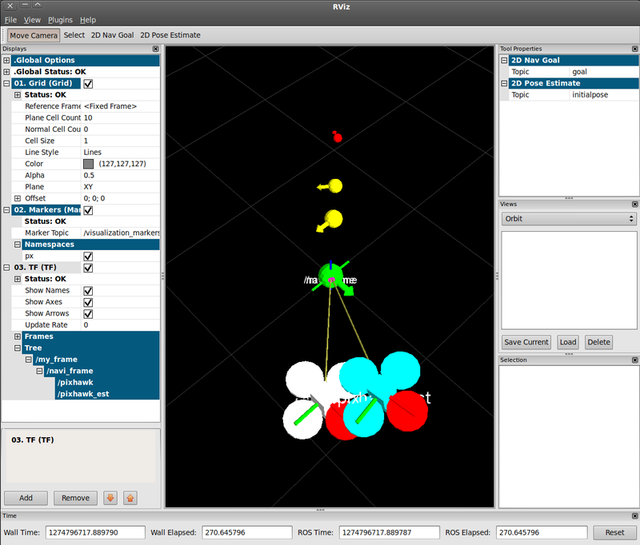This screenshot has height=545, width=640.
Task: Collapse the /my_frame tree node
Action: click(29, 359)
